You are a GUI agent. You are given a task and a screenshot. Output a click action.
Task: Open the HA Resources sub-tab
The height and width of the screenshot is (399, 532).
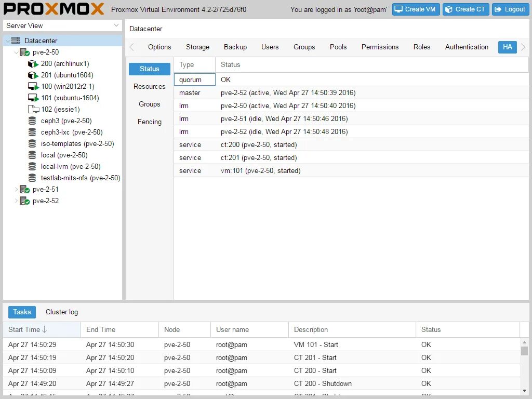click(x=149, y=87)
